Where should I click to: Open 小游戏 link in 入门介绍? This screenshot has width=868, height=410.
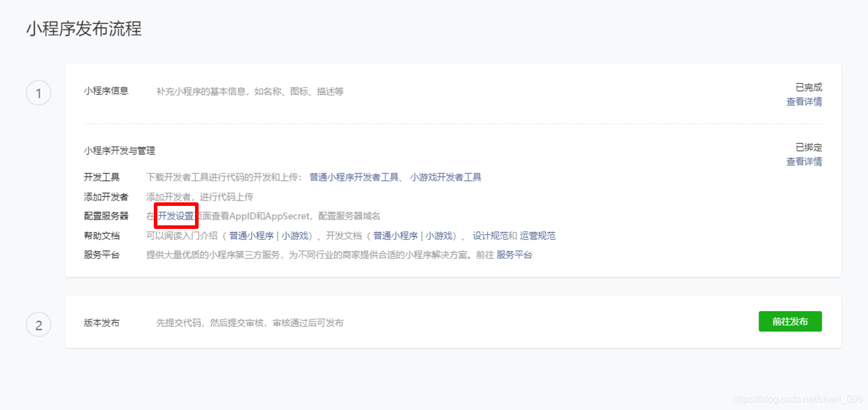click(295, 235)
